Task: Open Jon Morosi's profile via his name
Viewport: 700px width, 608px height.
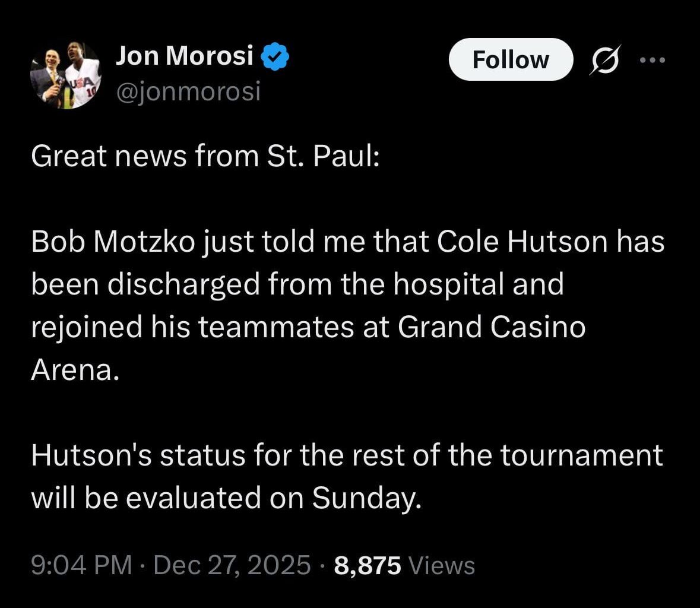Action: tap(184, 55)
